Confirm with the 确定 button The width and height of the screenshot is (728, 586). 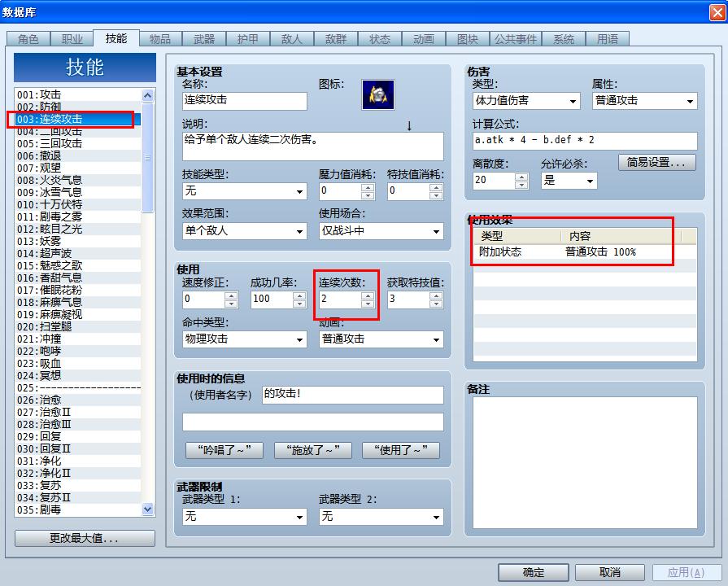pos(534,572)
